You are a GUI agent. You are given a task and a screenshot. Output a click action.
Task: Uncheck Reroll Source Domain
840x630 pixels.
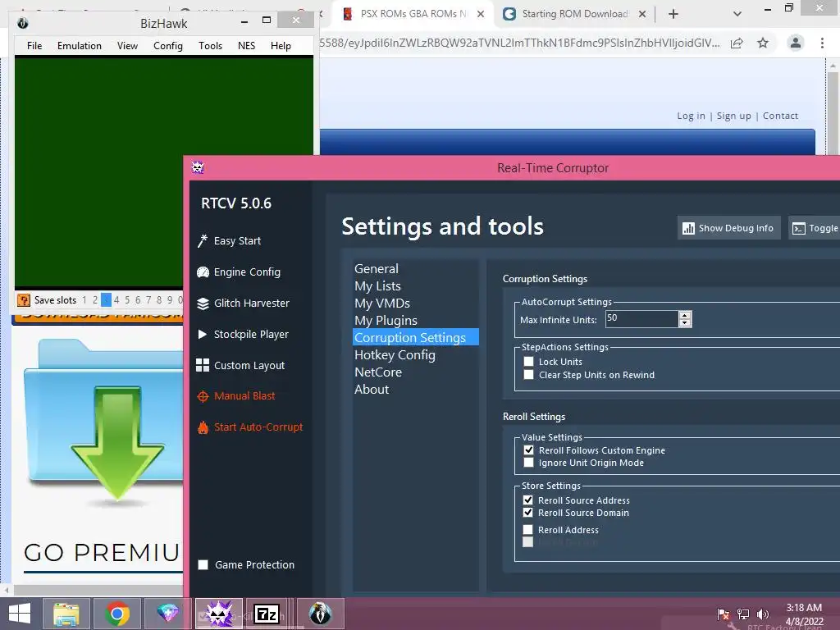tap(528, 513)
